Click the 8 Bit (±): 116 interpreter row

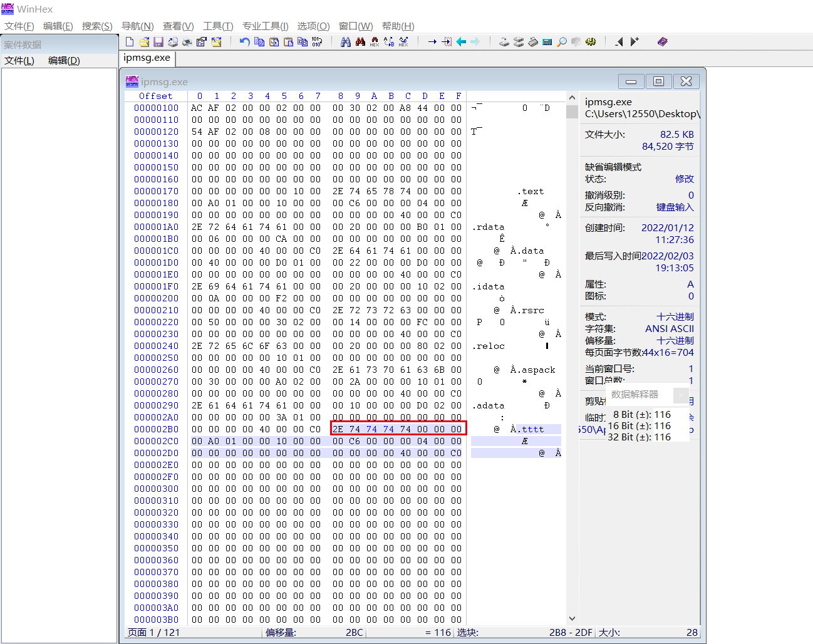(642, 414)
